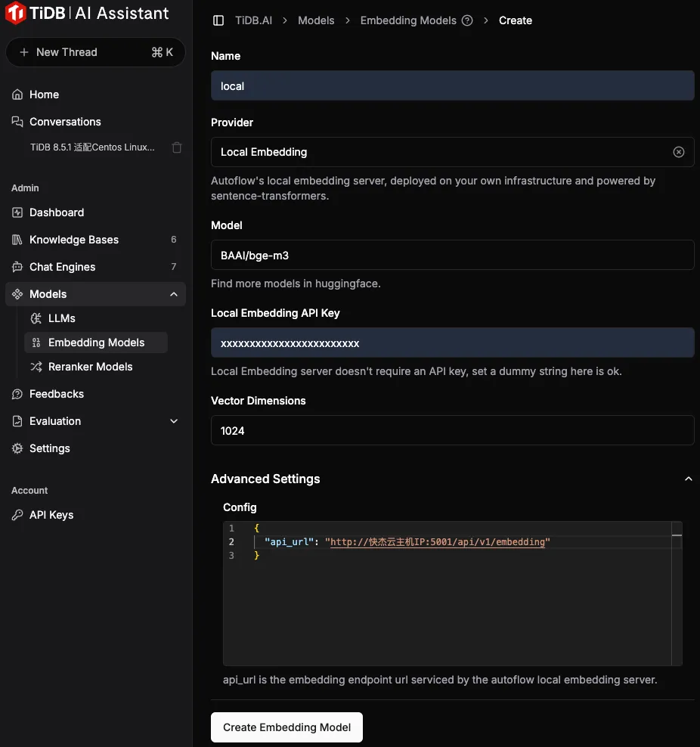
Task: Click the Models breadcrumb link
Action: point(316,20)
